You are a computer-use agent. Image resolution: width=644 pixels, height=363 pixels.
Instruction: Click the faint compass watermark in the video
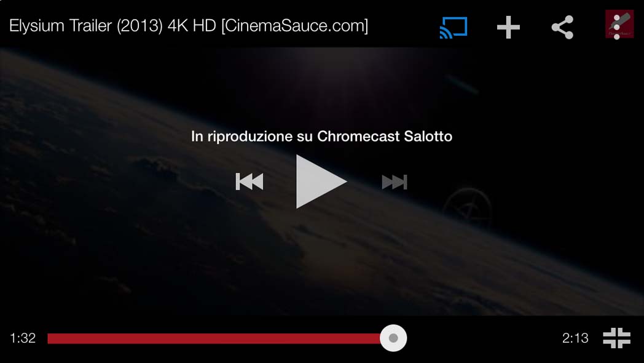[x=468, y=207]
